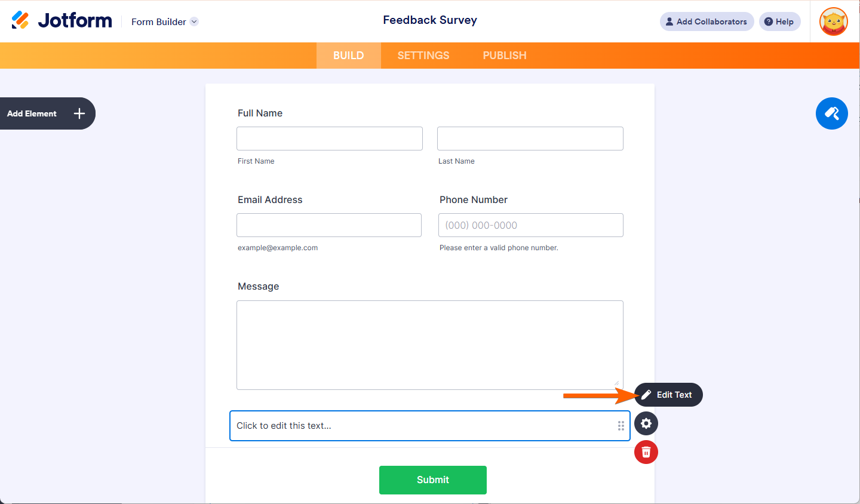Image resolution: width=860 pixels, height=504 pixels.
Task: Open the Form Designer paint roller
Action: click(x=831, y=113)
